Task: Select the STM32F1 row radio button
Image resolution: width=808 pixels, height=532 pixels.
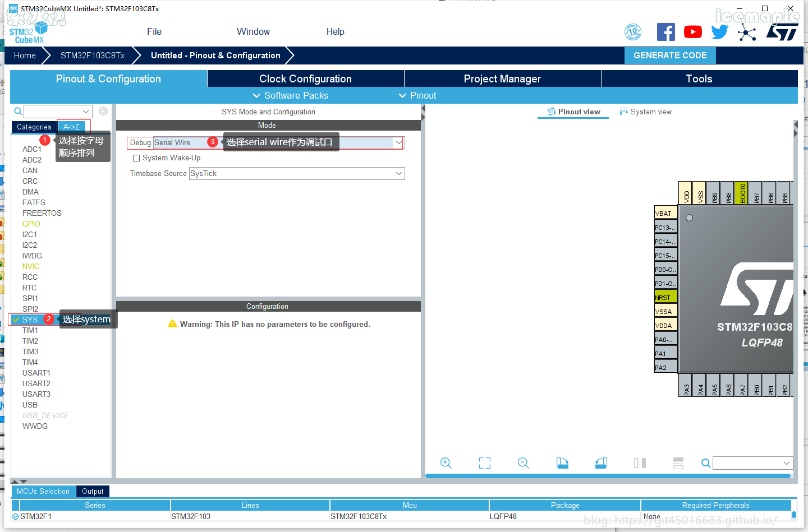Action: (16, 516)
